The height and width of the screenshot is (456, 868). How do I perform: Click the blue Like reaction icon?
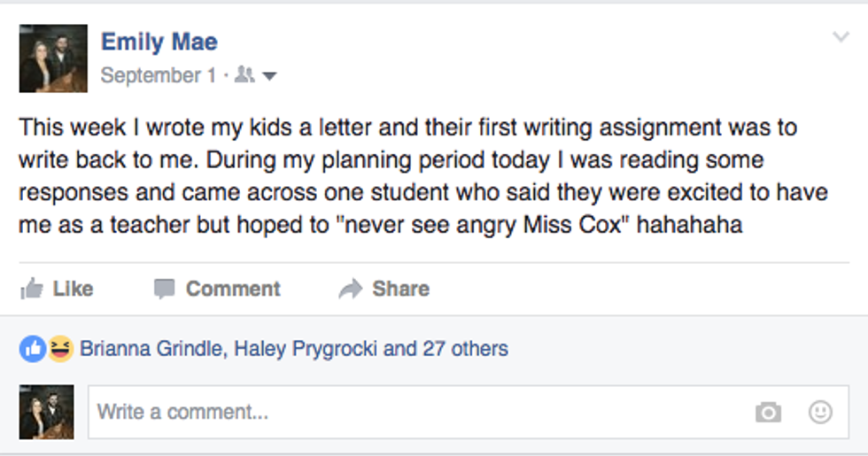[x=33, y=349]
